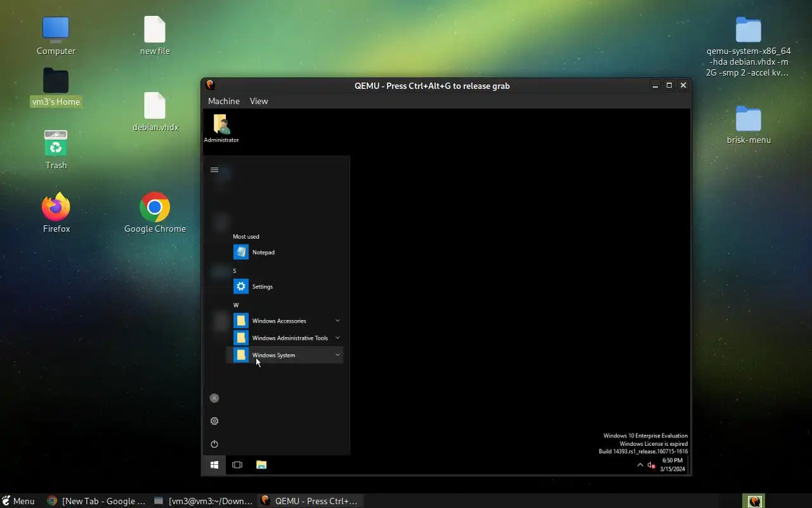Open Settings from the Start menu app list
Image resolution: width=812 pixels, height=508 pixels.
(284, 286)
